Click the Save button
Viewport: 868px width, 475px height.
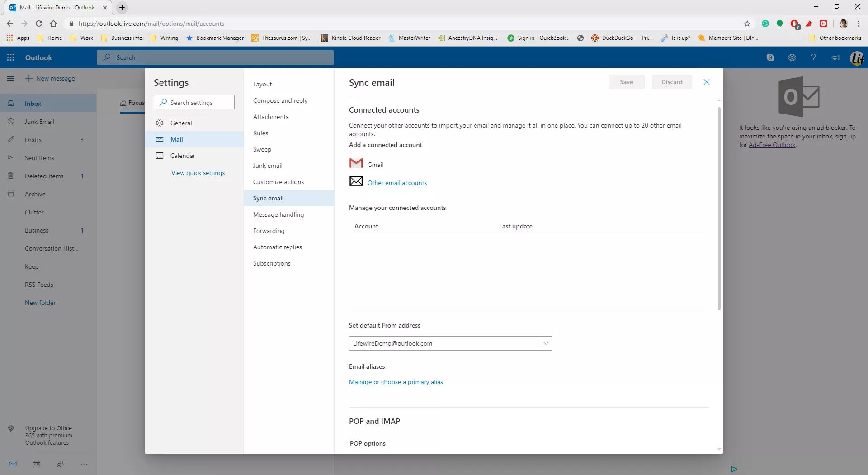626,82
